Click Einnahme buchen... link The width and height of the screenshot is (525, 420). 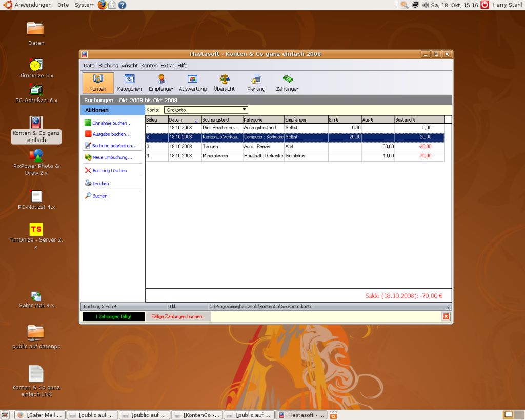pos(112,123)
